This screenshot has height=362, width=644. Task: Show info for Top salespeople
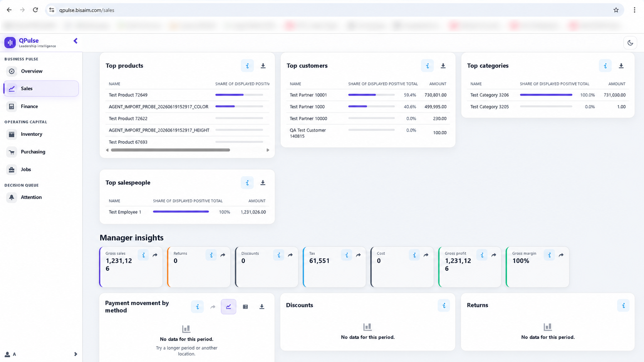tap(247, 183)
